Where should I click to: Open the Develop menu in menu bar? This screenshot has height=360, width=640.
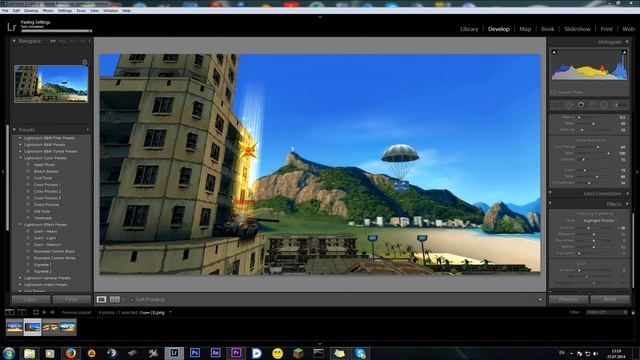tap(31, 11)
